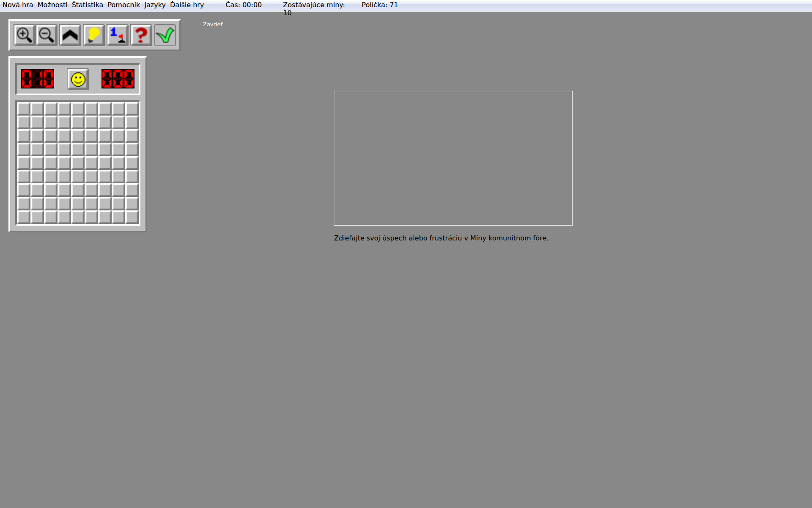Click the yellow smiley face to restart
Image resolution: width=812 pixels, height=508 pixels.
[78, 79]
